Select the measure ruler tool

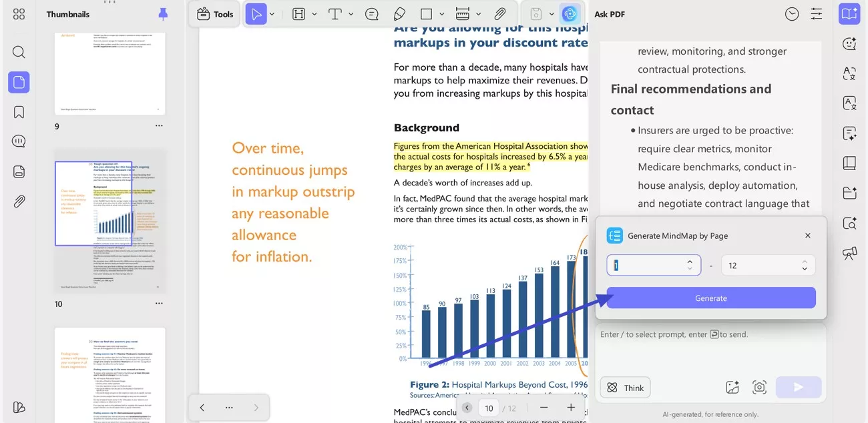click(462, 14)
